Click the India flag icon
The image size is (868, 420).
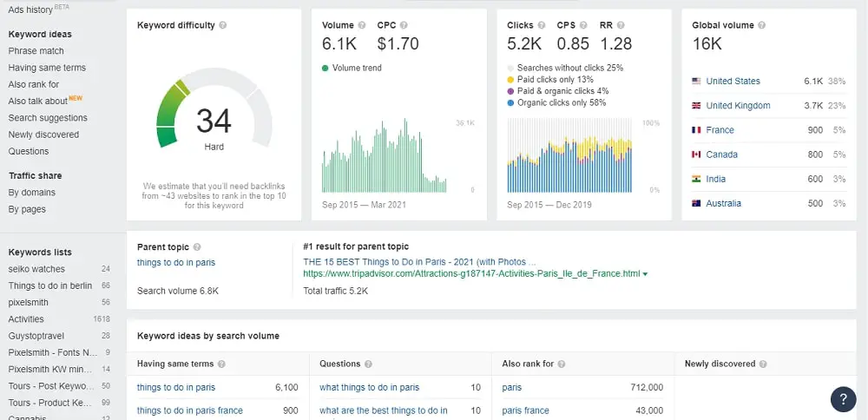pyautogui.click(x=696, y=179)
